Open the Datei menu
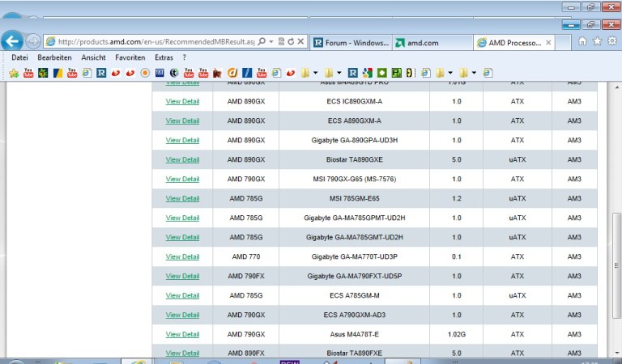The width and height of the screenshot is (622, 364). click(19, 57)
